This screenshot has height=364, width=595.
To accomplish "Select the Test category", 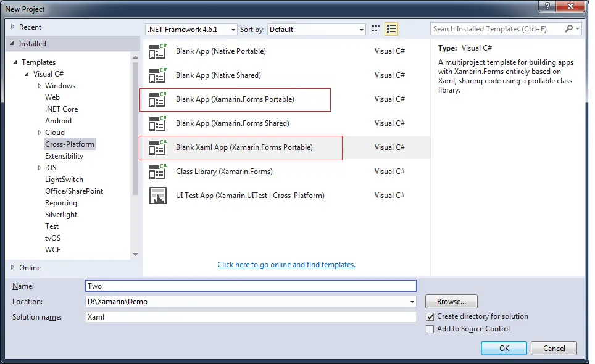I will pyautogui.click(x=52, y=226).
